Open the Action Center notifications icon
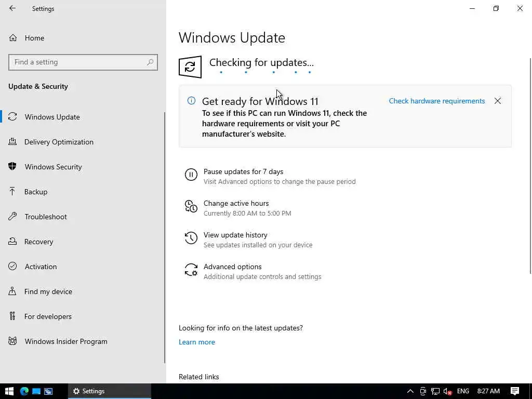Screen dimensions: 532x399 (515, 391)
